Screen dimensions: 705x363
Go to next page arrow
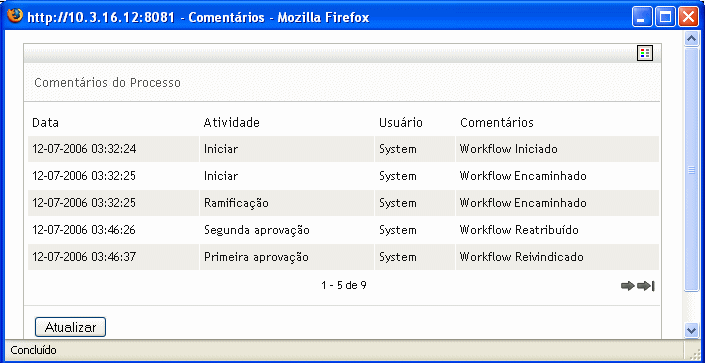pos(628,286)
